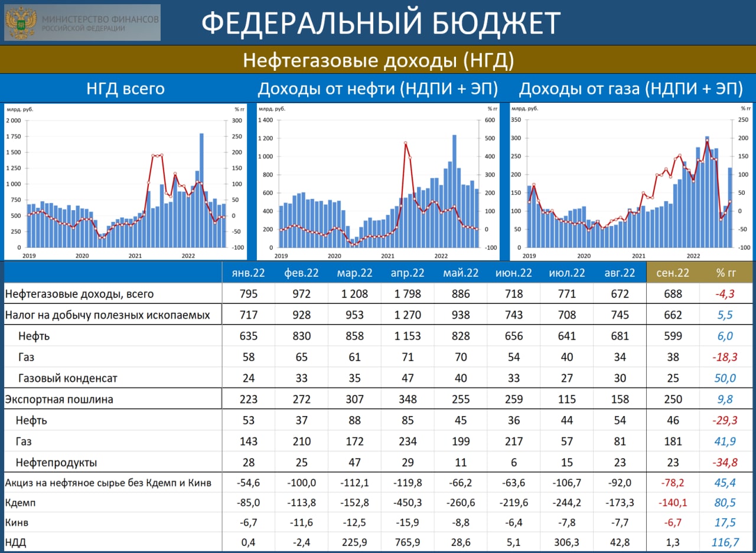
Task: Click the июл.22 column header
Action: pos(567,273)
